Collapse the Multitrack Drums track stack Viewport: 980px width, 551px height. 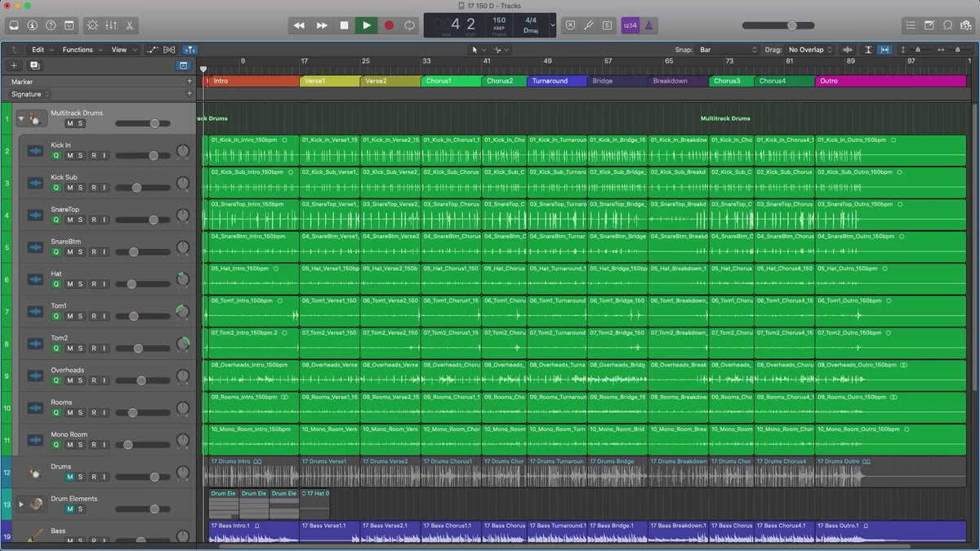click(x=22, y=119)
